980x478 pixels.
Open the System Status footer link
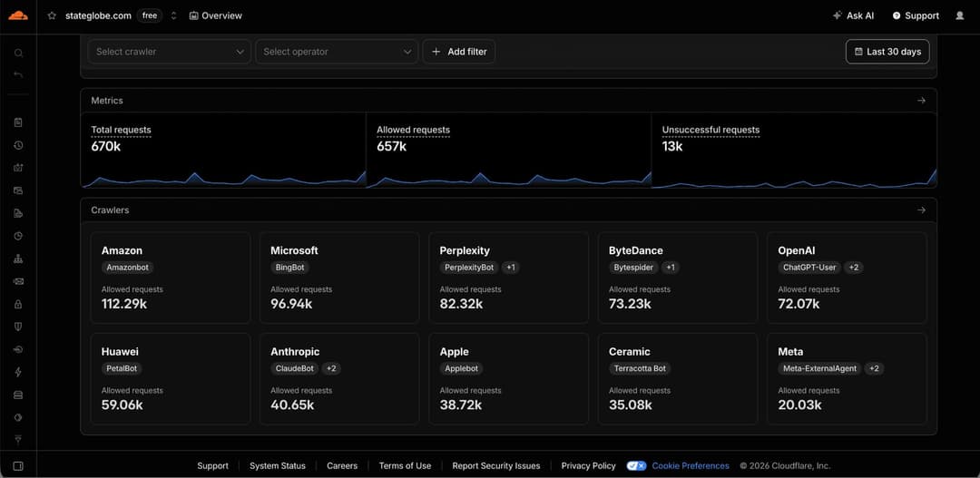[x=278, y=465]
